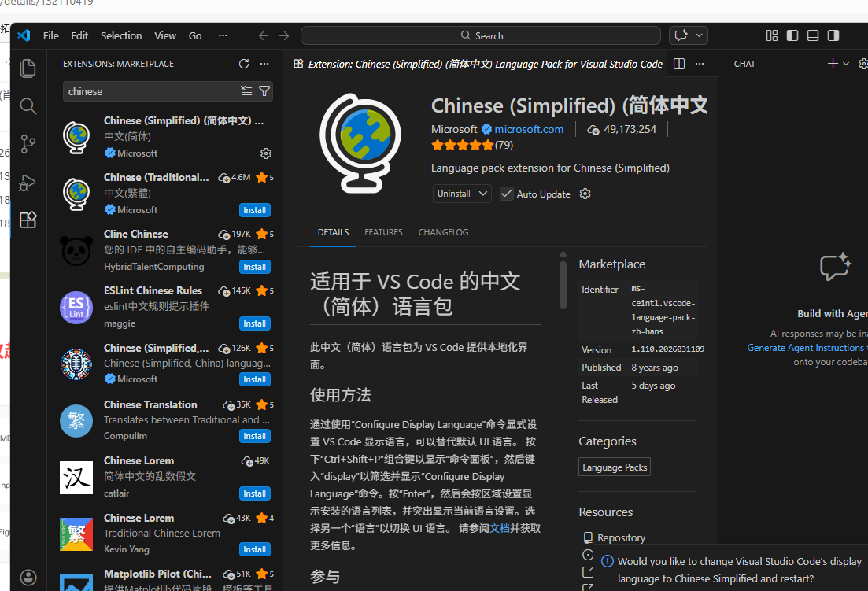Click the 49,173,254 install count
868x591 pixels.
pyautogui.click(x=622, y=130)
